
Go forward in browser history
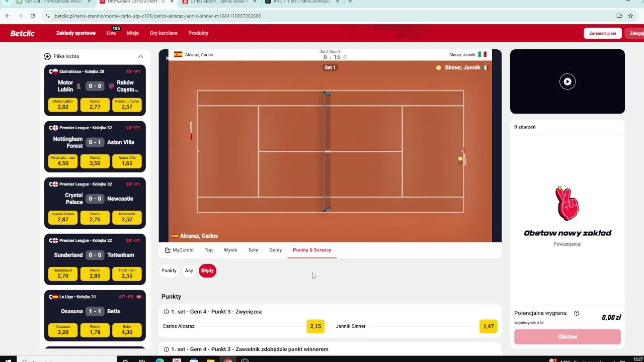pos(20,16)
